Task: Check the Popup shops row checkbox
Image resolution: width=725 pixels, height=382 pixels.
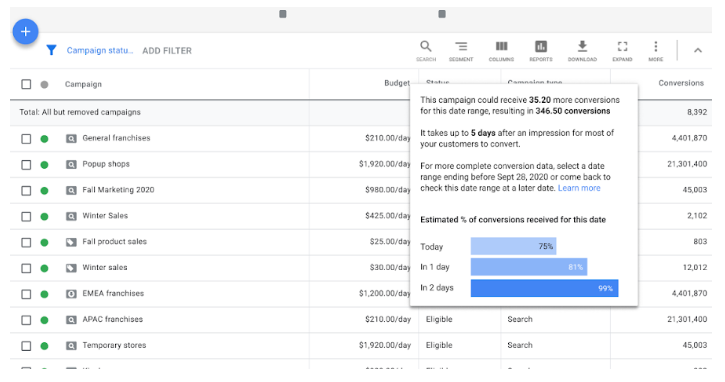Action: click(x=26, y=165)
